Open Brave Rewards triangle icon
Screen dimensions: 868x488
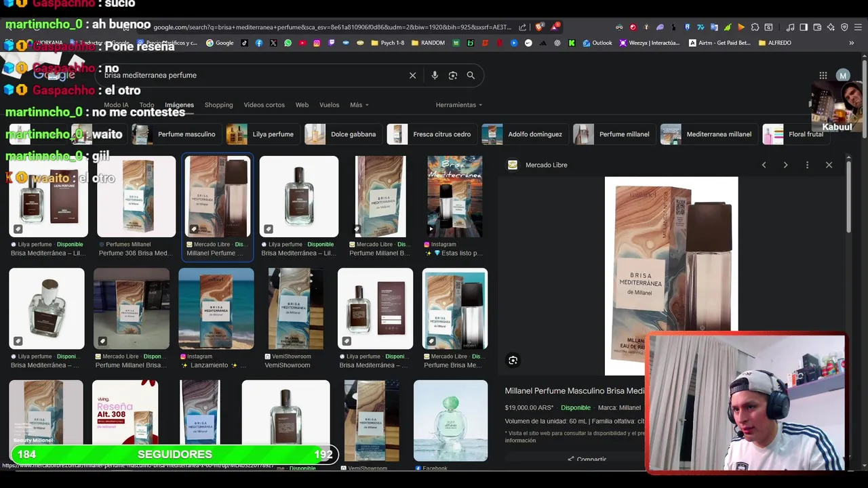(x=555, y=27)
